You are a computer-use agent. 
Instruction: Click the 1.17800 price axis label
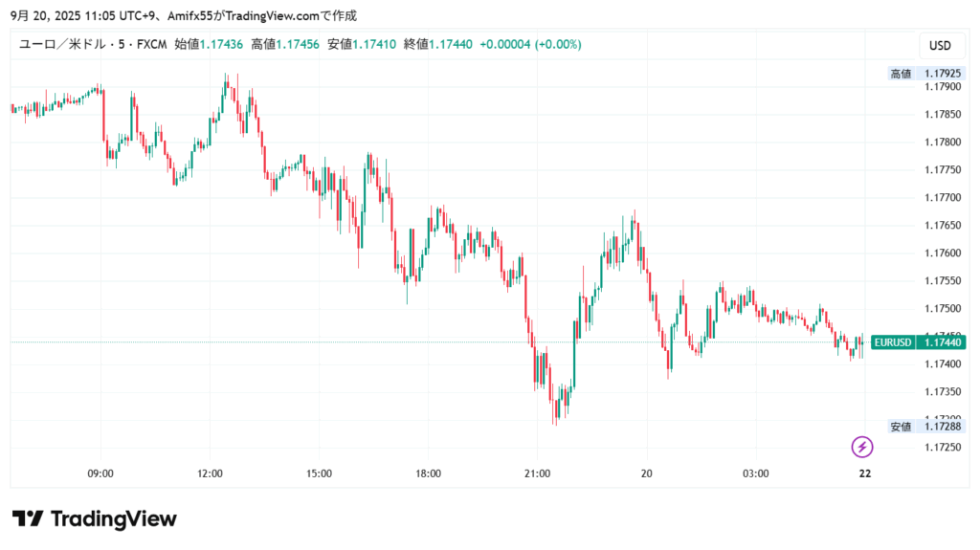pos(943,142)
